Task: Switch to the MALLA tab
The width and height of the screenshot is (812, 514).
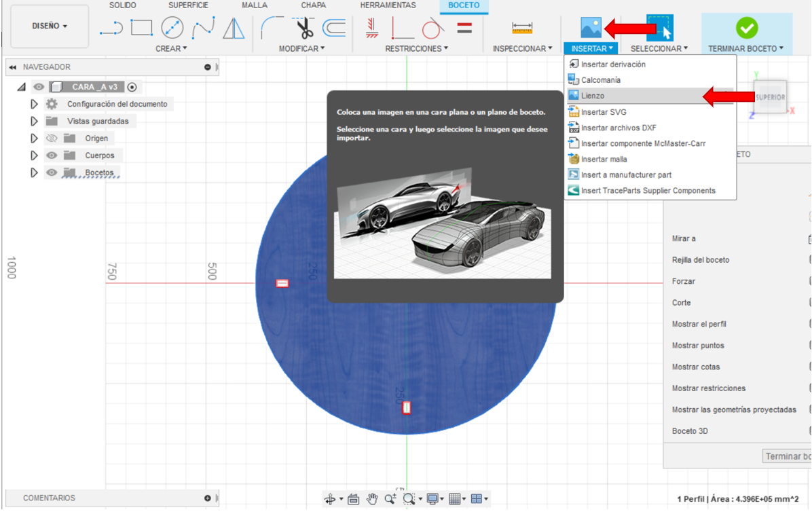Action: coord(255,5)
